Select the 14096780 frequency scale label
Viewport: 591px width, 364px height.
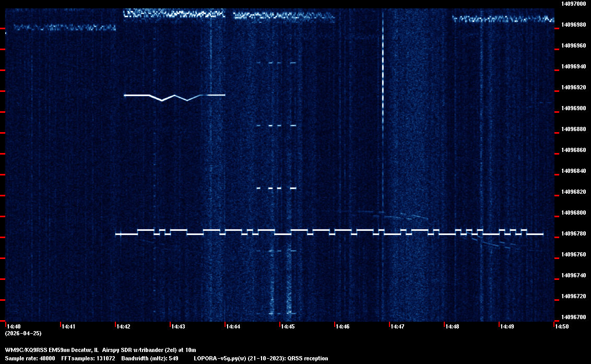573,233
